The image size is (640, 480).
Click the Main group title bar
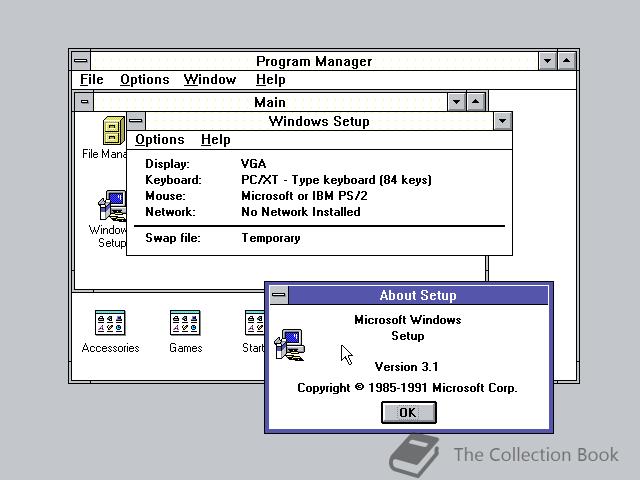coord(270,102)
